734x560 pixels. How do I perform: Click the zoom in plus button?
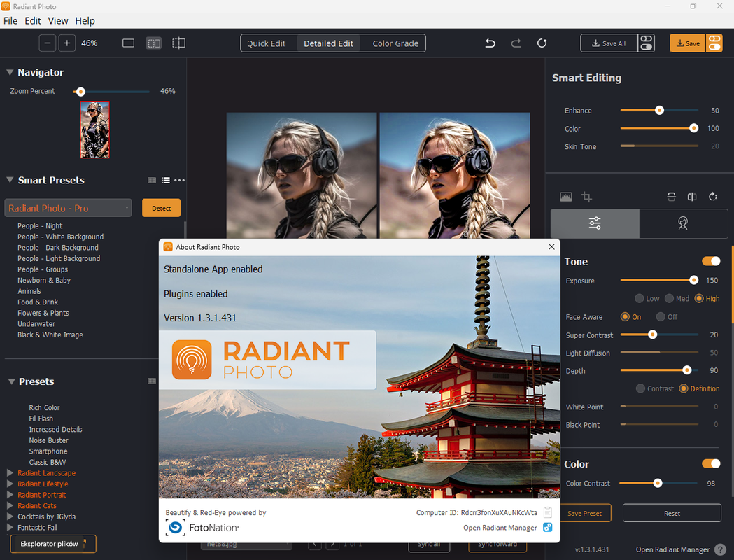(67, 43)
